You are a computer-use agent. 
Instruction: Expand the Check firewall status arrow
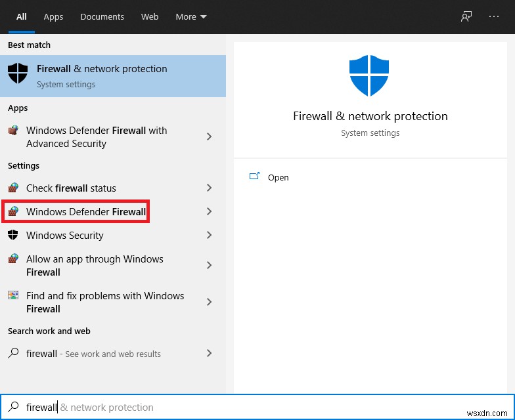click(x=209, y=188)
